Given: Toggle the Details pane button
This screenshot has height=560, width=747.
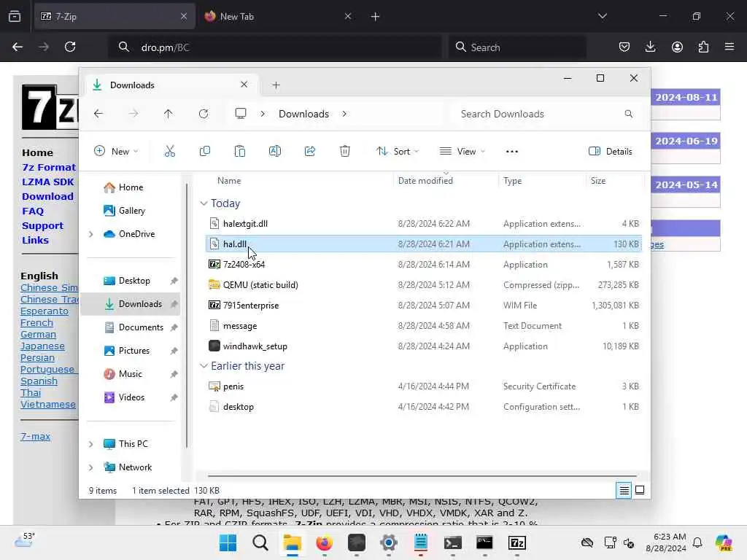Looking at the screenshot, I should pyautogui.click(x=611, y=152).
